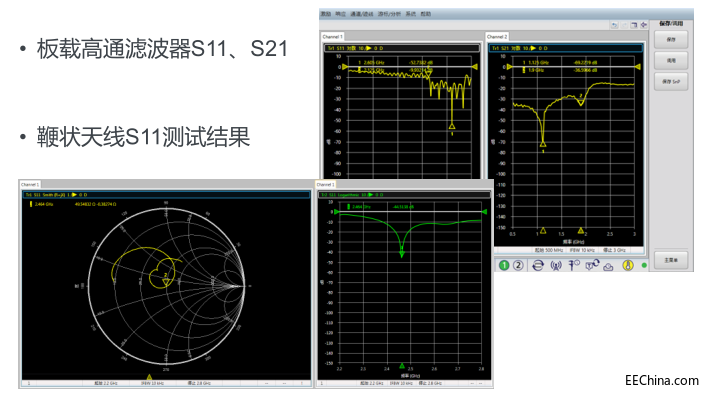This screenshot has width=707, height=393.
Task: Click 起始 2.2 GHz under green plot
Action: click(x=371, y=383)
